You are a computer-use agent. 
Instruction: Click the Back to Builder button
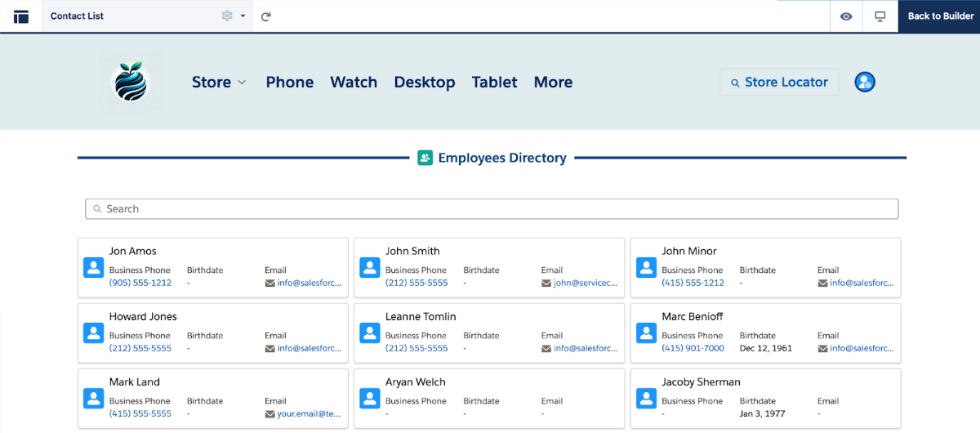tap(940, 16)
